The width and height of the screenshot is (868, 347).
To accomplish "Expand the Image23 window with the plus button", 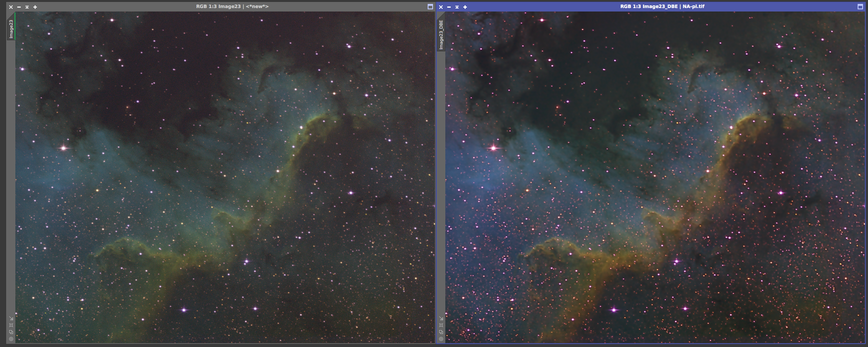I will (x=35, y=7).
